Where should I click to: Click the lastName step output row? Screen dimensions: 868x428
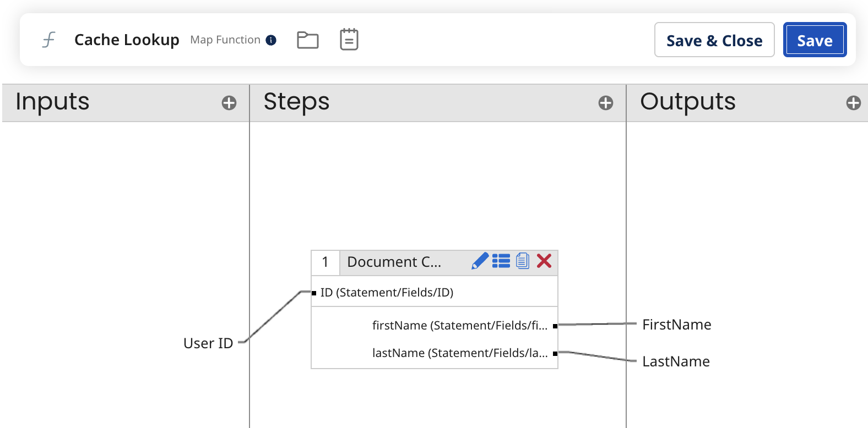click(459, 353)
